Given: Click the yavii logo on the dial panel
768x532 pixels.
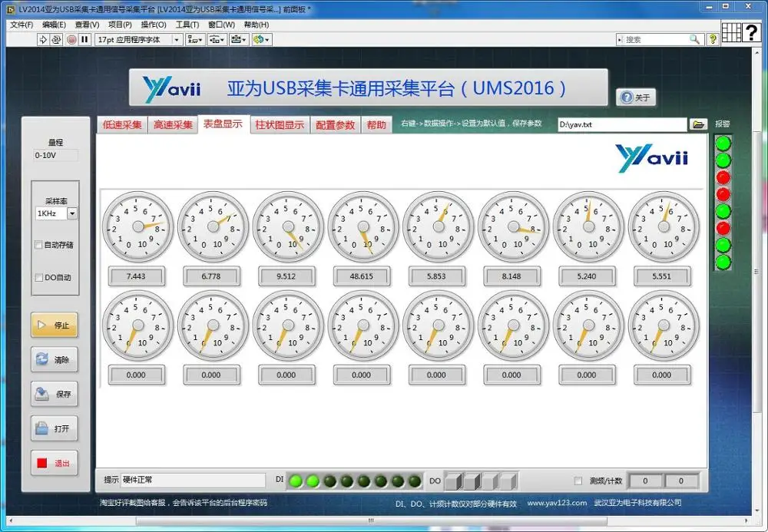Looking at the screenshot, I should coord(651,156).
